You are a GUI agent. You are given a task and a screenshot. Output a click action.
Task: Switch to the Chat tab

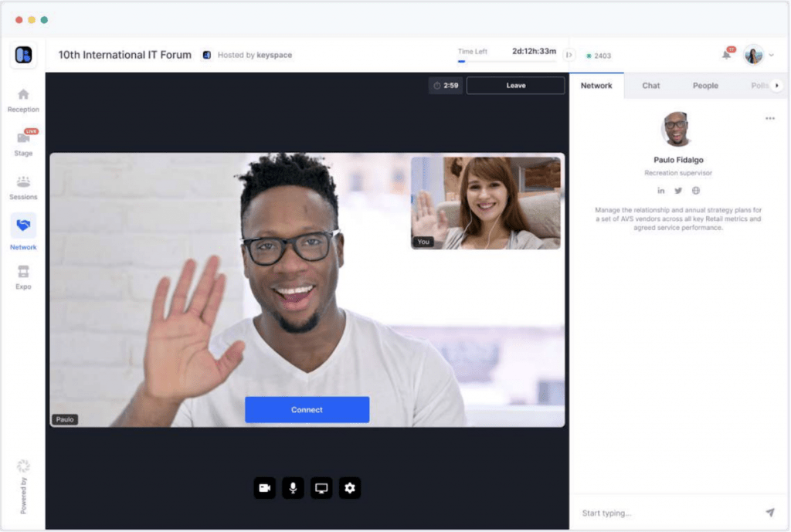(651, 86)
